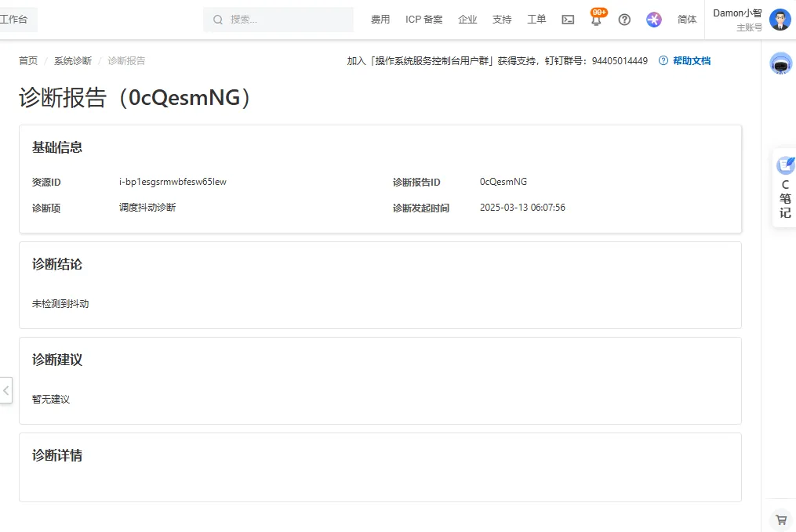Screen dimensions: 796x532
Task: Click the 调度抖动诊断 diagnosis item value
Action: point(147,208)
